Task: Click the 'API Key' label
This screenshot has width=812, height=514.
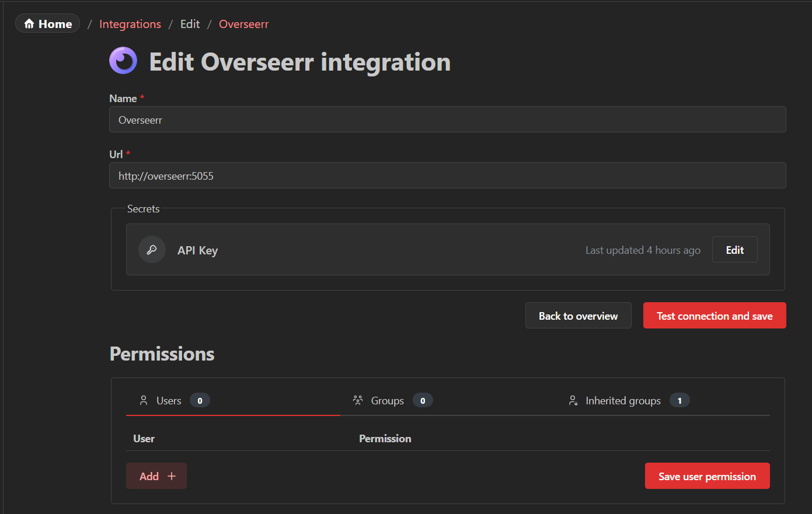Action: tap(197, 250)
